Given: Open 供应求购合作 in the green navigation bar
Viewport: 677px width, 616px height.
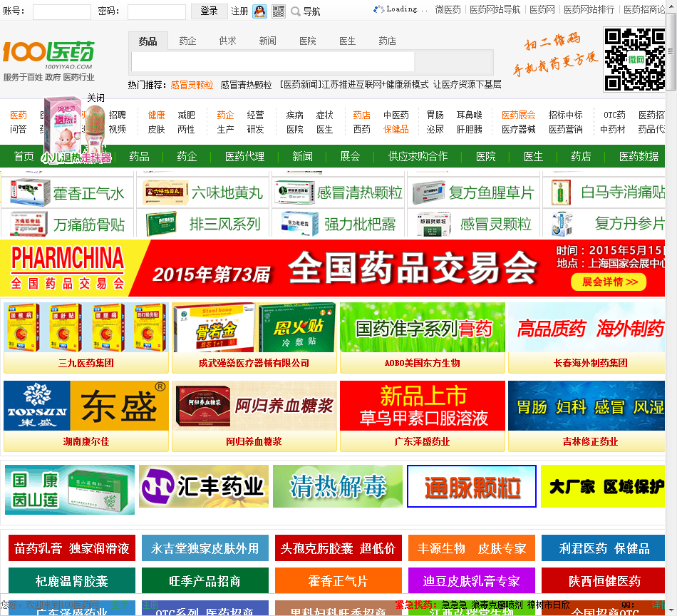Looking at the screenshot, I should click(418, 156).
